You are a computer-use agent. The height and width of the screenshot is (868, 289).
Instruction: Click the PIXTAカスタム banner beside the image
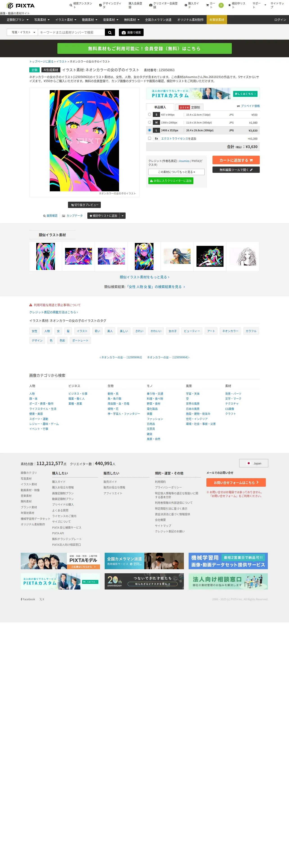click(203, 93)
